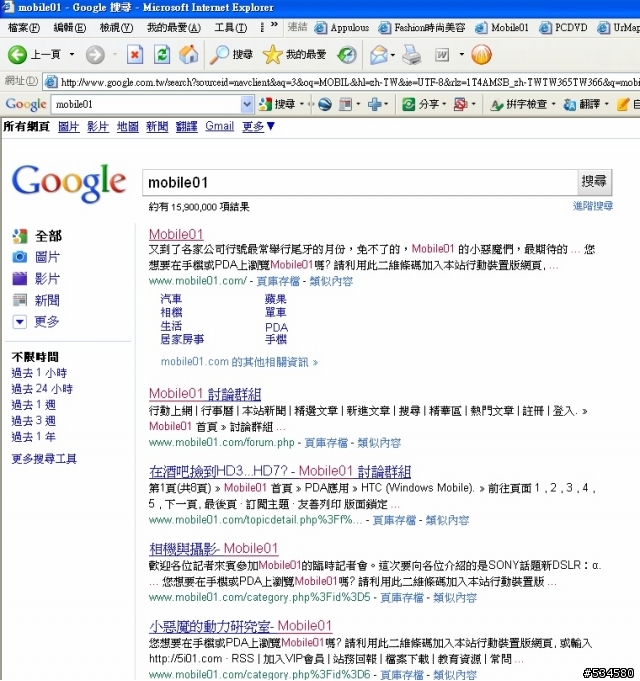
Task: Filter results to 過去 24 小時
Action: (42, 389)
